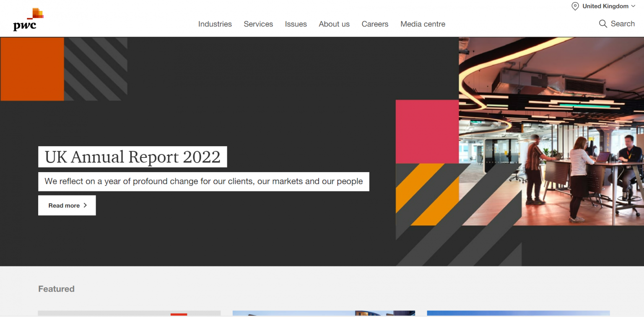This screenshot has height=317, width=644.
Task: Open the About us menu
Action: point(334,24)
